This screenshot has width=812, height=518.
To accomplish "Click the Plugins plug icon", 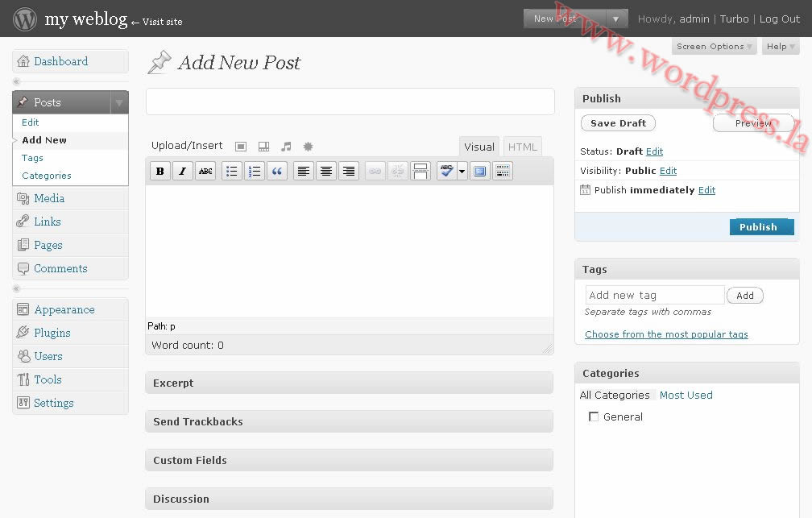I will pos(23,333).
